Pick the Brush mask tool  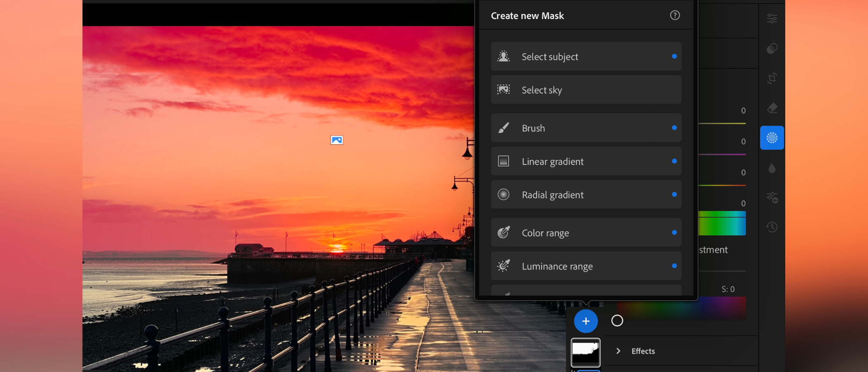pos(586,128)
